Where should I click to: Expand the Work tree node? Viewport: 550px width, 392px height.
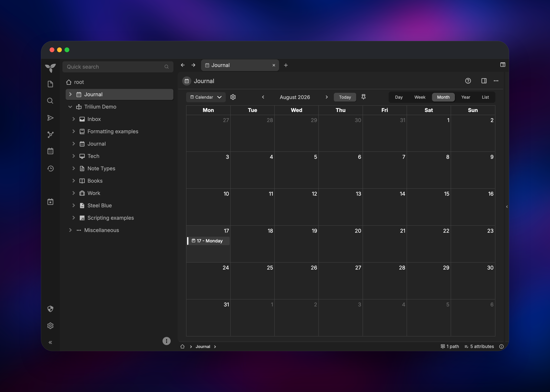74,193
